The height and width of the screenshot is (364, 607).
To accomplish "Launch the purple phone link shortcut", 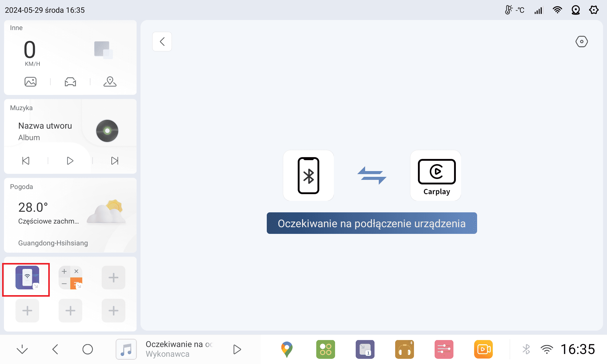I will tap(27, 278).
